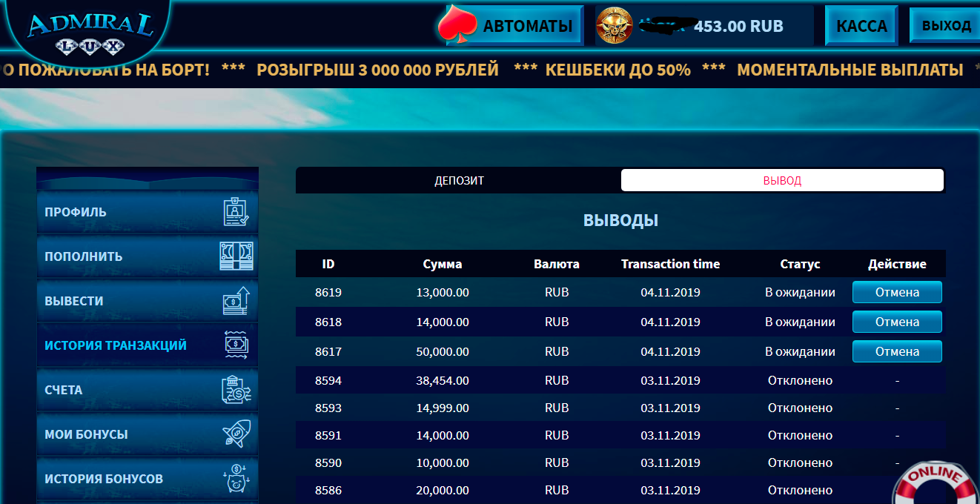The width and height of the screenshot is (980, 504).
Task: Click the banknotes icon beside Пополнить
Action: [x=236, y=256]
